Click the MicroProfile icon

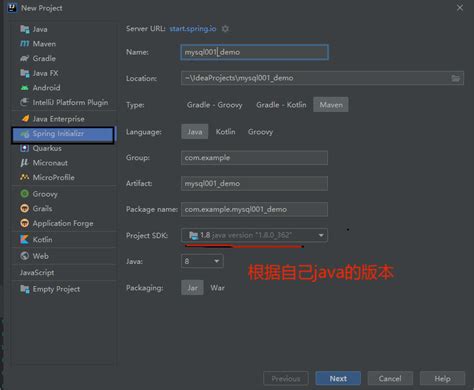click(25, 177)
